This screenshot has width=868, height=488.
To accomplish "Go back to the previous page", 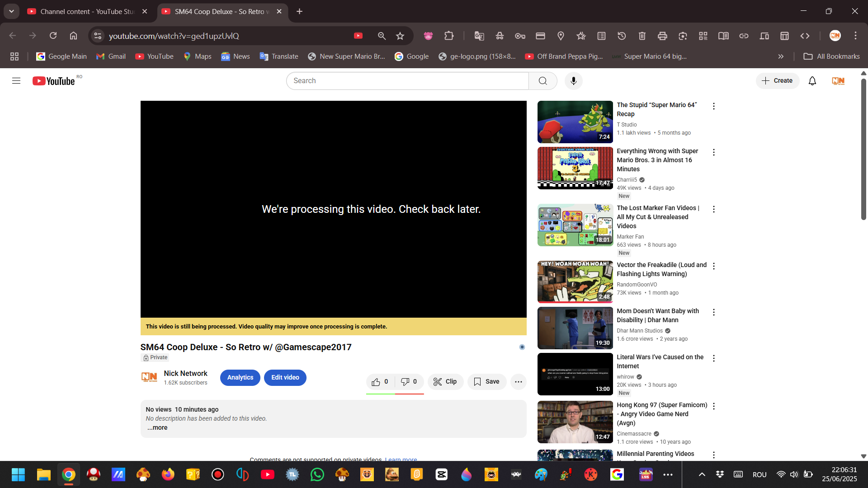I will tap(13, 36).
